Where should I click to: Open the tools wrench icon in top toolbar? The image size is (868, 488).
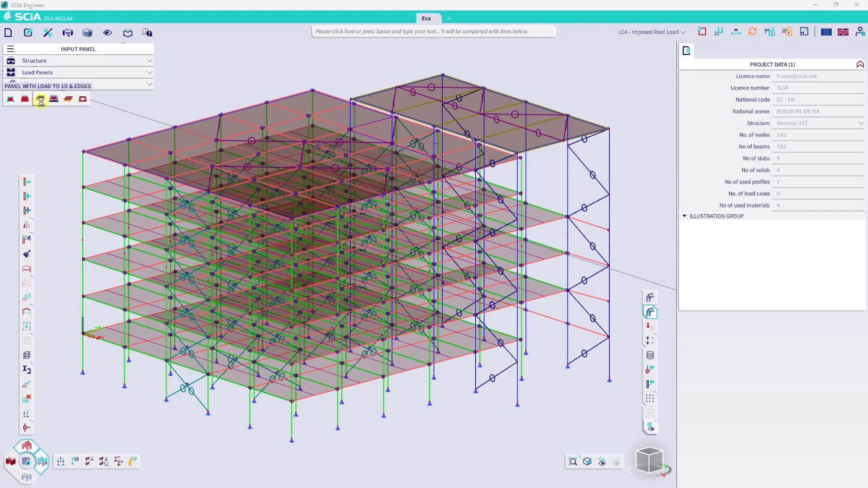[48, 32]
